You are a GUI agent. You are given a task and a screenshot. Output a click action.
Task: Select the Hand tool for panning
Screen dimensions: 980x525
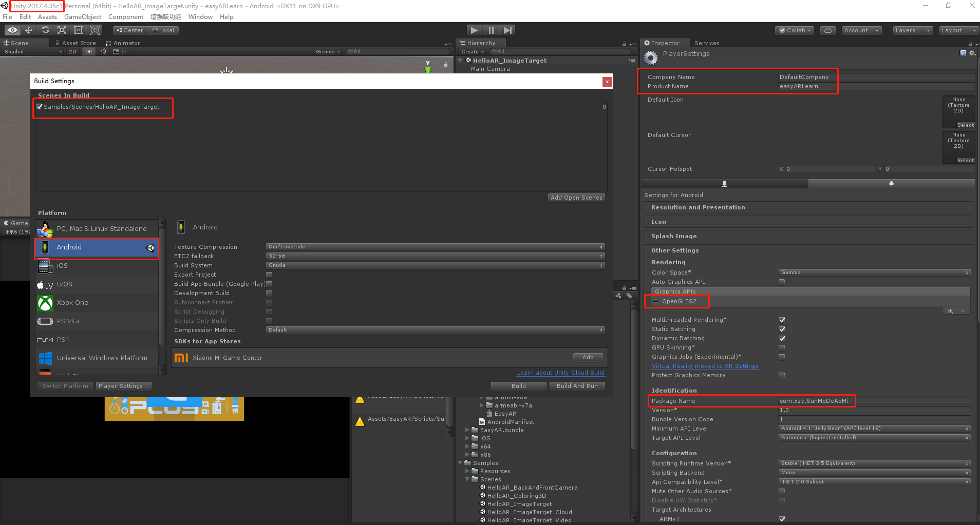(x=12, y=30)
